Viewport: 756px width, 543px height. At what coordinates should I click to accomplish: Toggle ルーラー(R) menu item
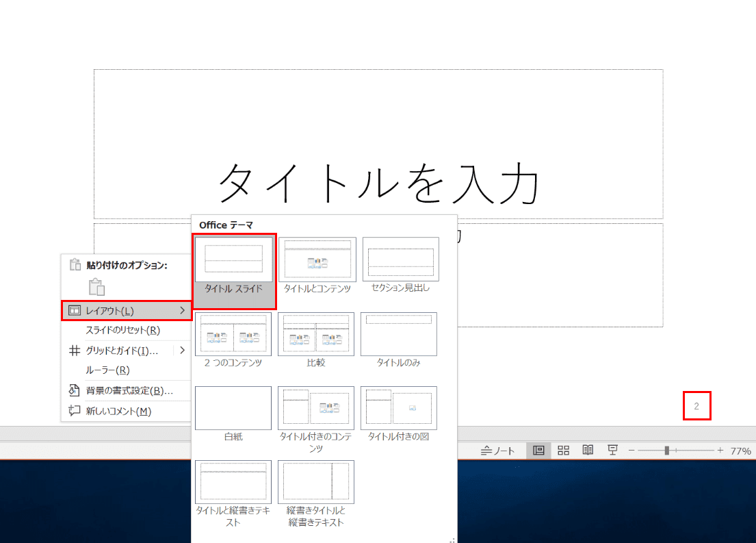(x=108, y=370)
